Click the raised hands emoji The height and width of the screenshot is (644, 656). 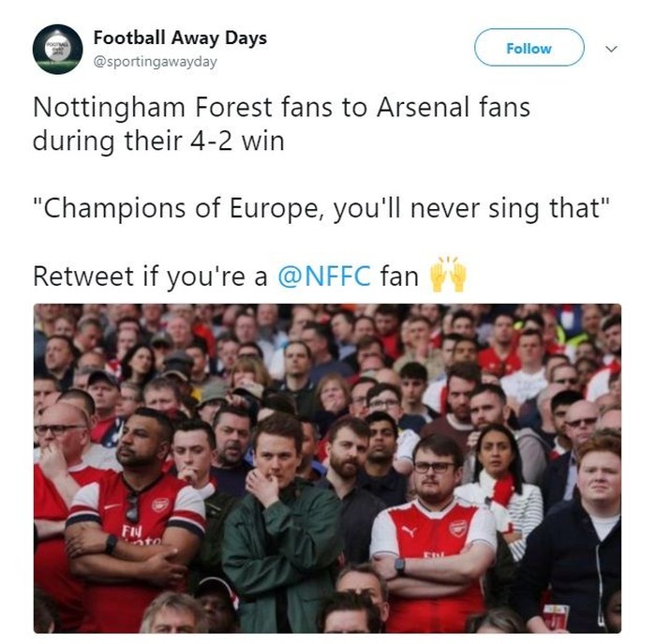tap(447, 276)
